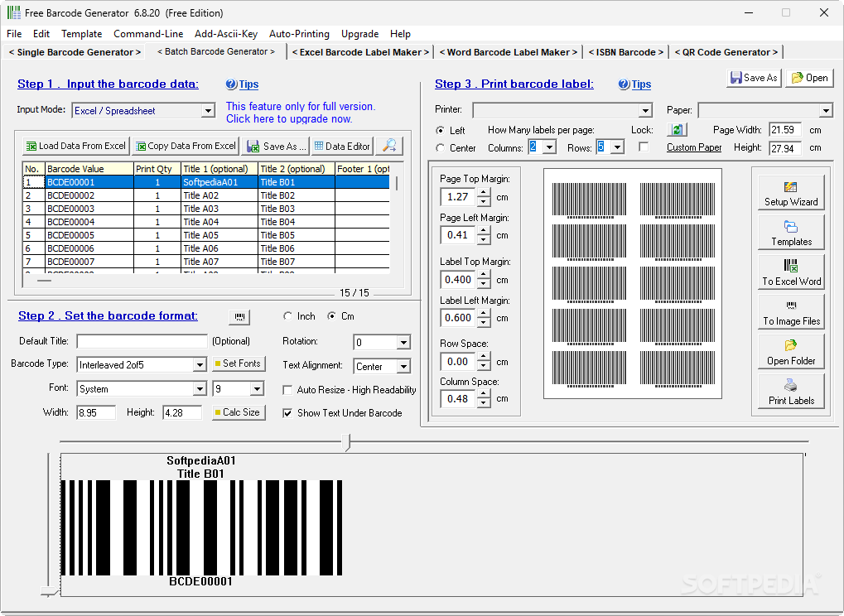Select the Cm unit radio button

[x=331, y=316]
